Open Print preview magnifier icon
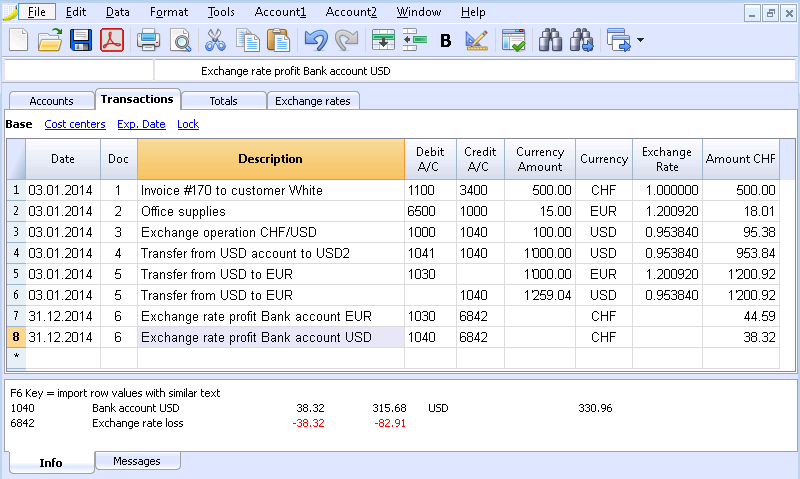Screen dimensions: 800x479 point(181,40)
